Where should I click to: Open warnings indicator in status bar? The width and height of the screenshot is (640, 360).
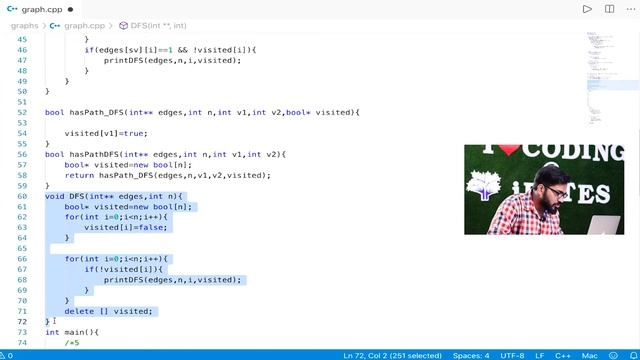tap(7, 356)
